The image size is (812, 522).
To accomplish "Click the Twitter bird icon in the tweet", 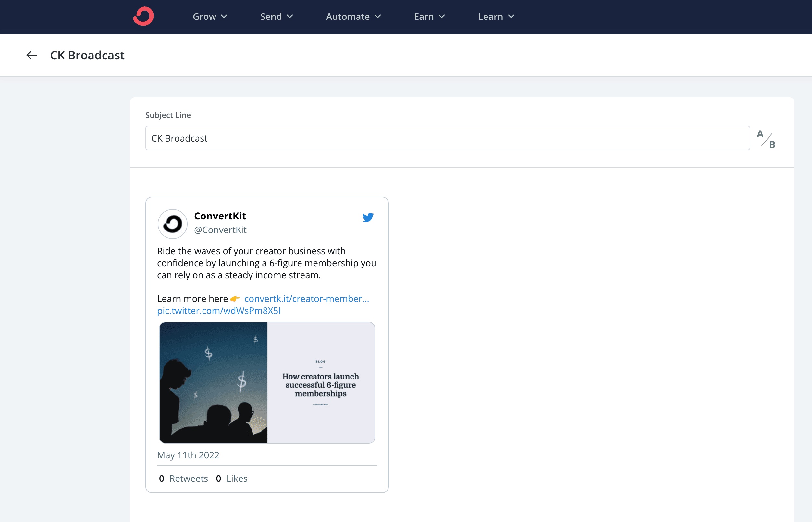I will (x=368, y=217).
